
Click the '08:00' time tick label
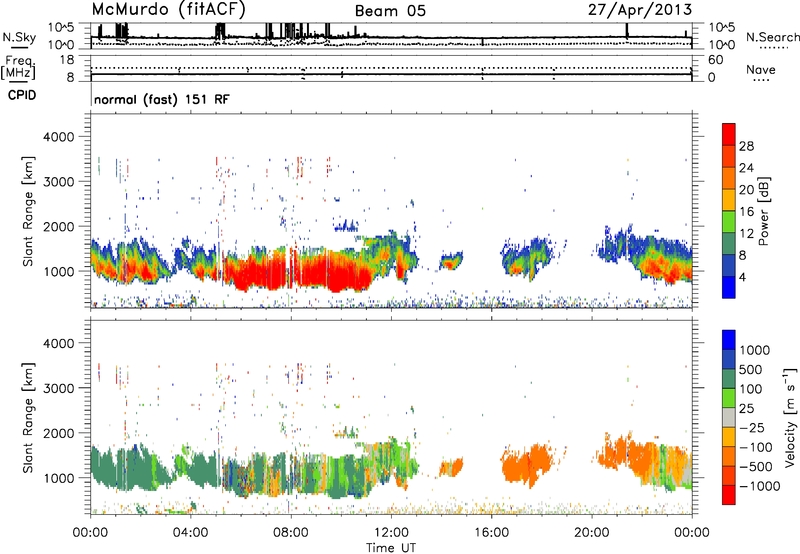tap(291, 533)
